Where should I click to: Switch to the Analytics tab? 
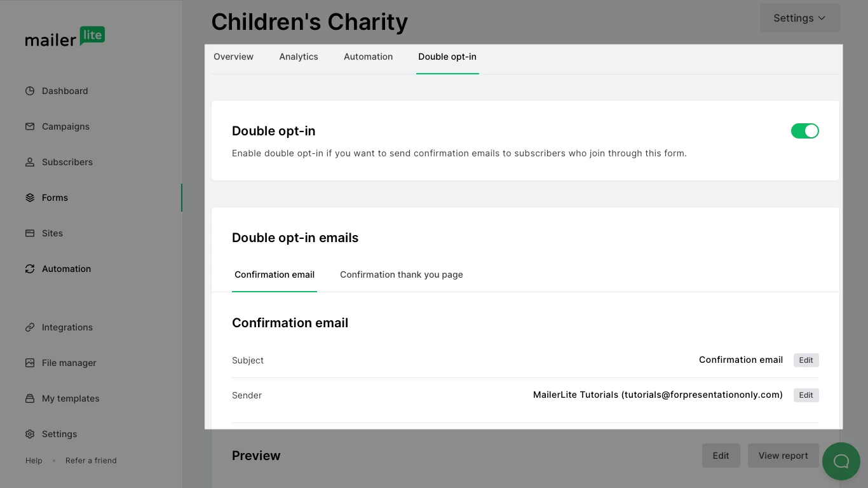point(299,57)
